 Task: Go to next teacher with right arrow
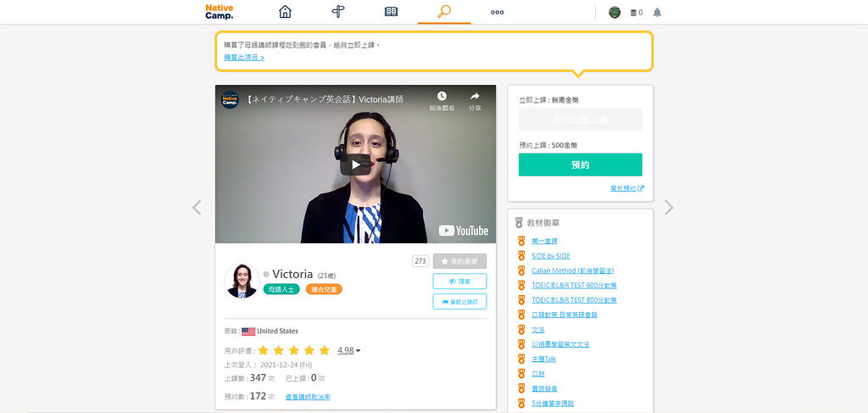click(x=669, y=208)
